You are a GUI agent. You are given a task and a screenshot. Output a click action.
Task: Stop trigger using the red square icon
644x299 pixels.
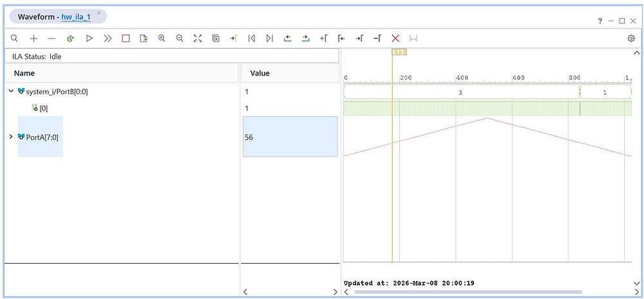click(126, 38)
